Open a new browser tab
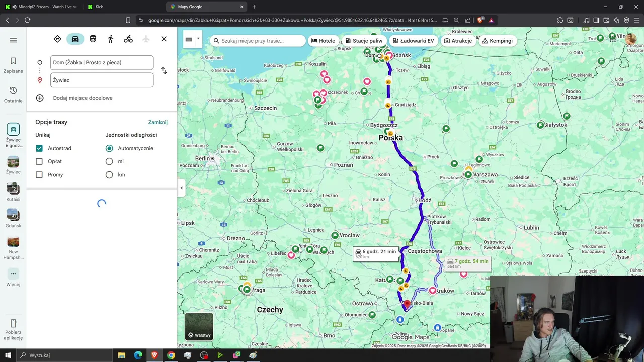 (254, 7)
